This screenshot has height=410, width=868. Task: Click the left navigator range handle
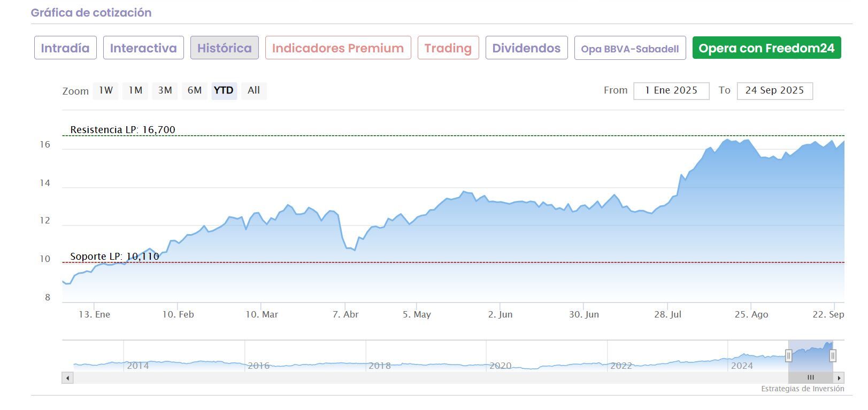tap(788, 355)
